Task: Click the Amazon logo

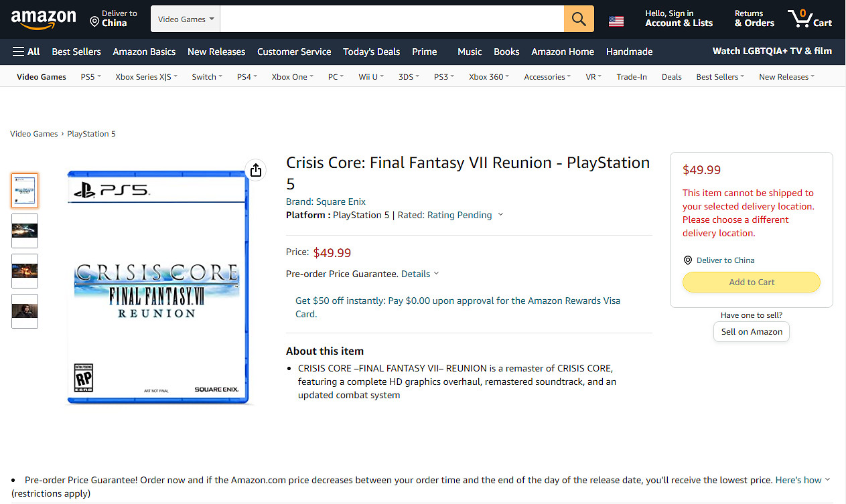Action: pyautogui.click(x=44, y=19)
